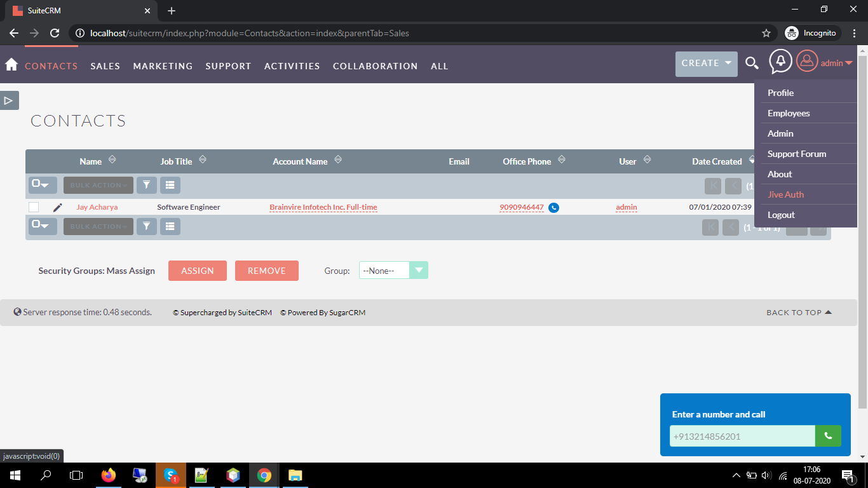Collapse the admin user dropdown arrow
Viewport: 868px width, 488px height.
(x=849, y=63)
